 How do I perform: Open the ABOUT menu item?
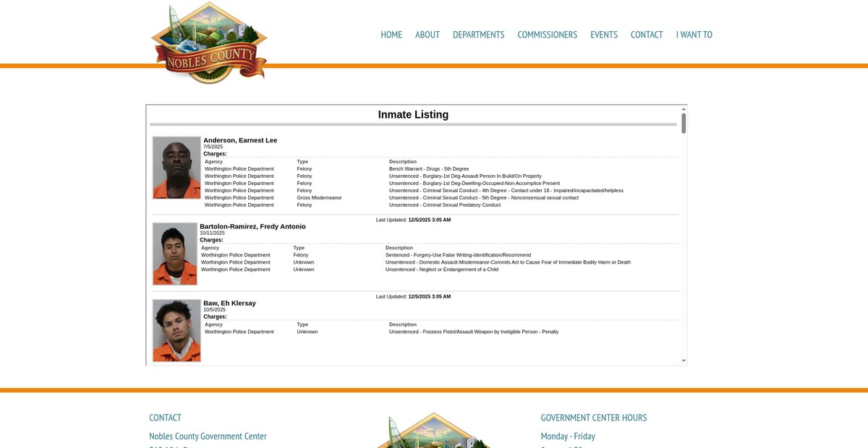coord(427,35)
